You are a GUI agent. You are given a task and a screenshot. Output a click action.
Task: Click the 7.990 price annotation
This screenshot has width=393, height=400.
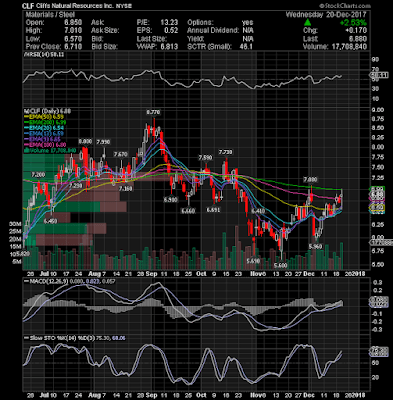[x=103, y=142]
